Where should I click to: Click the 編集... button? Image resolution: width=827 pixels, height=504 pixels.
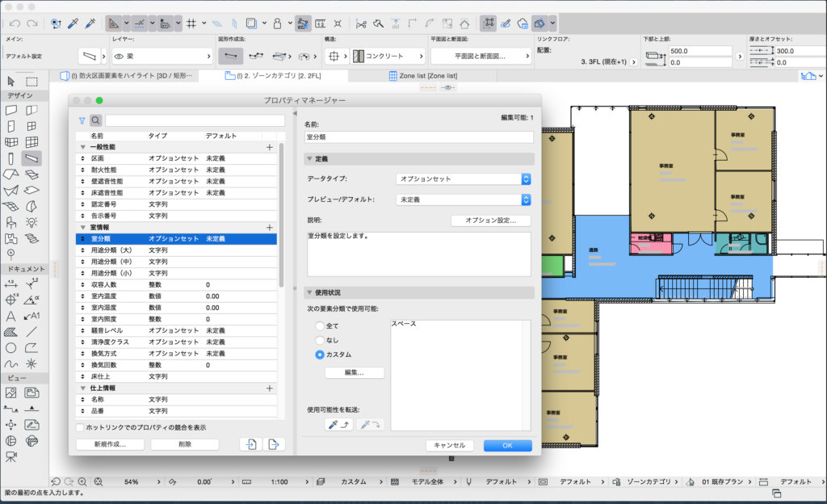355,372
